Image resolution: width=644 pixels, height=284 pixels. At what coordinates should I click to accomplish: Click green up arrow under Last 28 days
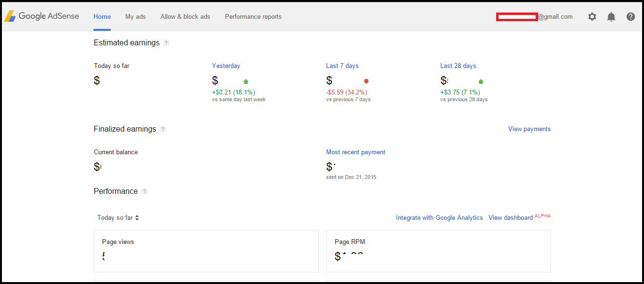[481, 81]
